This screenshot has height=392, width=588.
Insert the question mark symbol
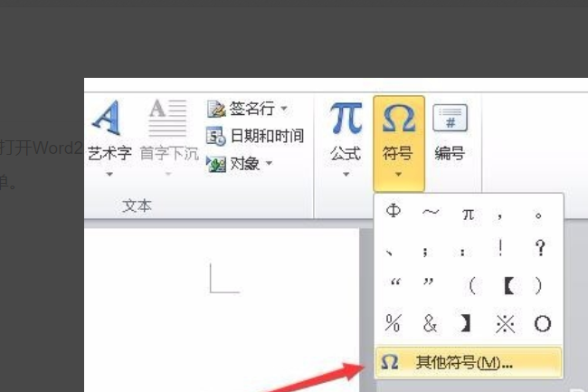pos(540,248)
